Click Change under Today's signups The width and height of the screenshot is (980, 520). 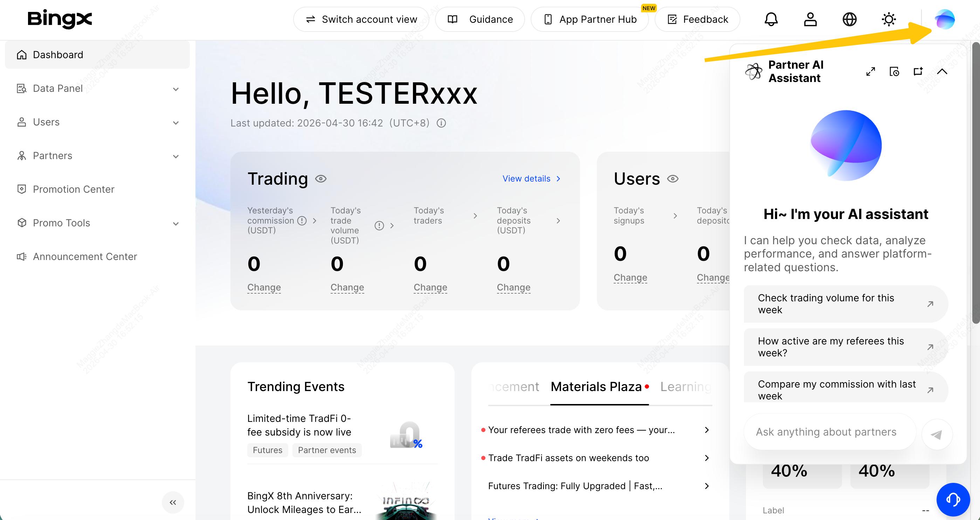630,278
